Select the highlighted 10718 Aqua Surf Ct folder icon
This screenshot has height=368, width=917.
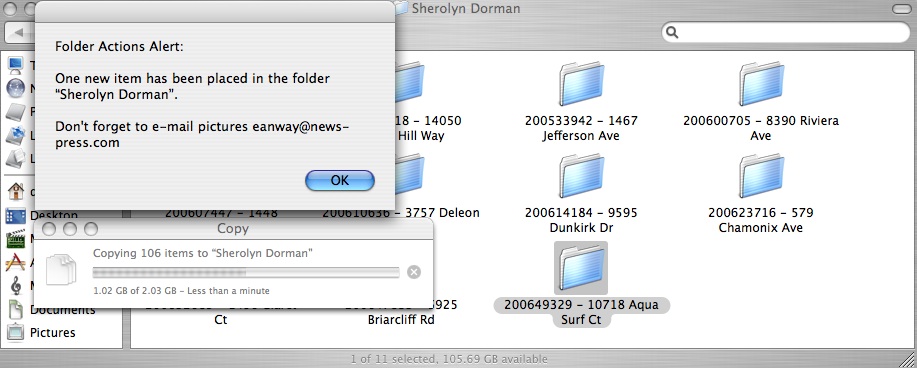[581, 268]
